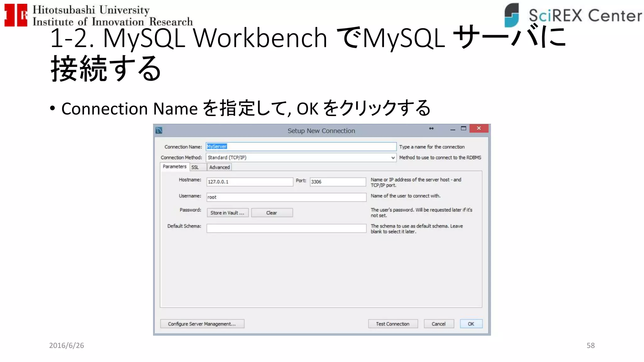Image resolution: width=644 pixels, height=362 pixels.
Task: Click the double-arrow icon in the title bar
Action: [x=431, y=129]
